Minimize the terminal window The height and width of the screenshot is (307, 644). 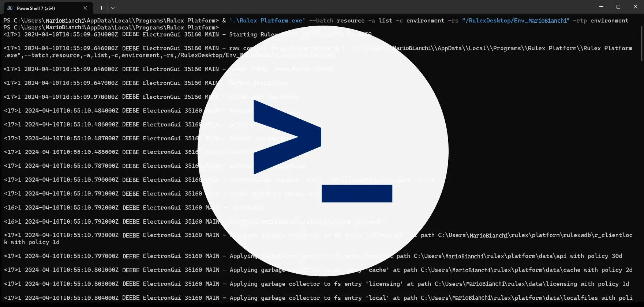point(601,7)
